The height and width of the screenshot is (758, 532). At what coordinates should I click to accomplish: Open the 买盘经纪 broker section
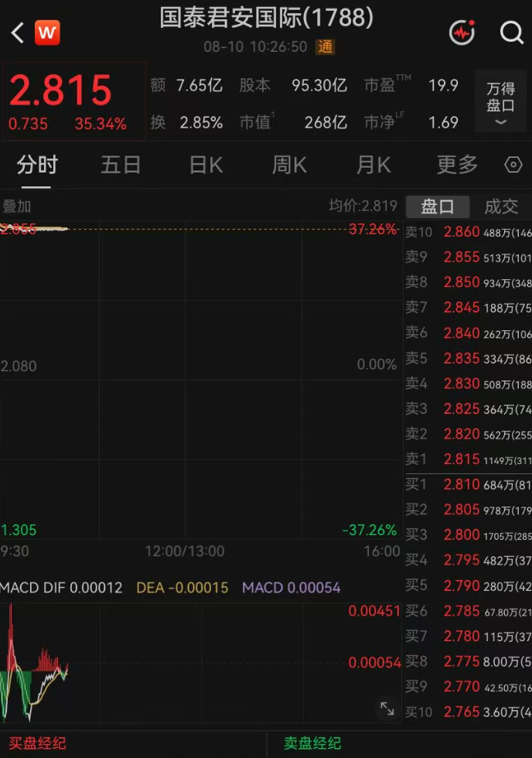[38, 743]
